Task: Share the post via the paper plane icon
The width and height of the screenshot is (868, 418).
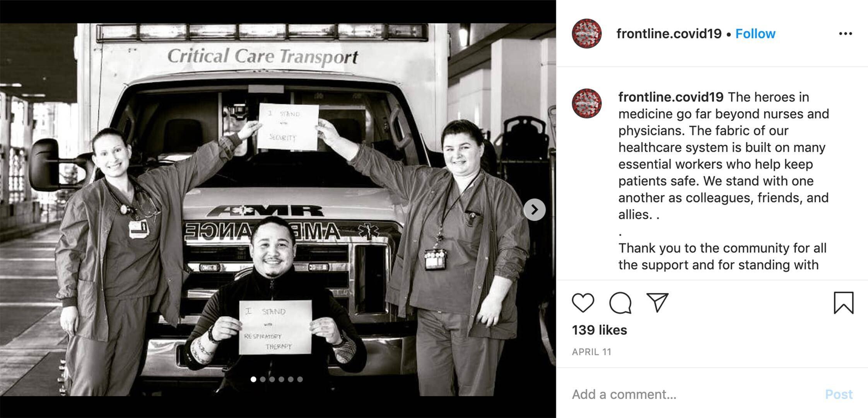Action: 657,302
